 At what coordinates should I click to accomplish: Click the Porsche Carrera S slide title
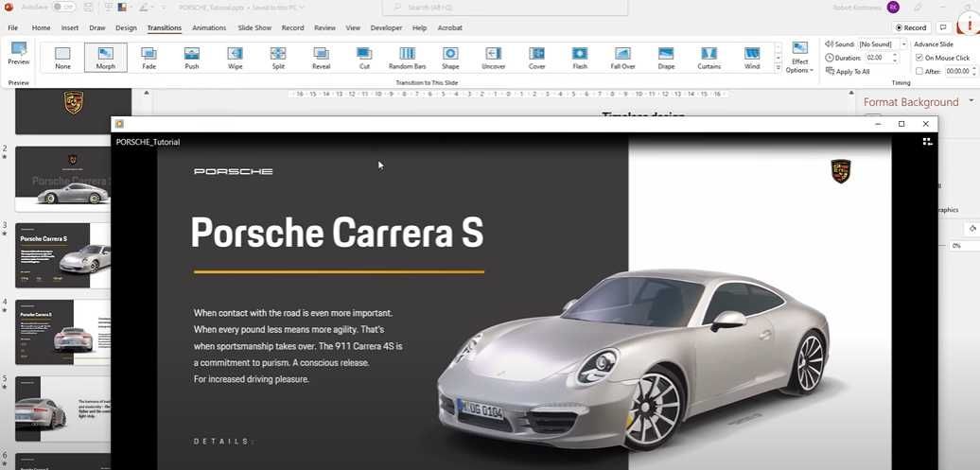337,233
